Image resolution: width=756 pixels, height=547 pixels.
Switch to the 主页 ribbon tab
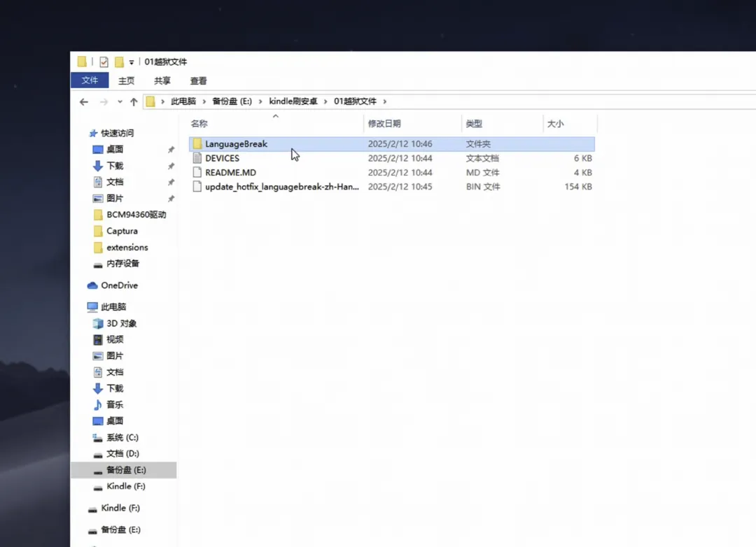(126, 81)
